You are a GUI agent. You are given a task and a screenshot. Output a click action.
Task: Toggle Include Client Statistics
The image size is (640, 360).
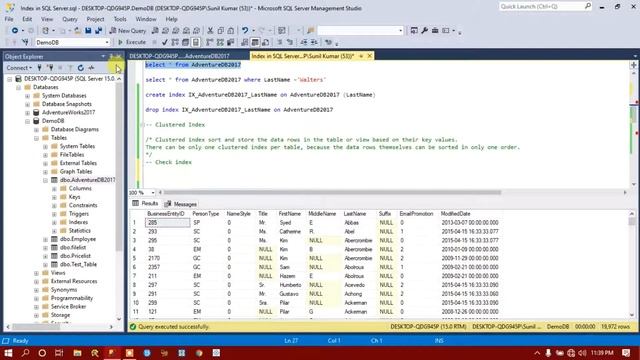(230, 42)
